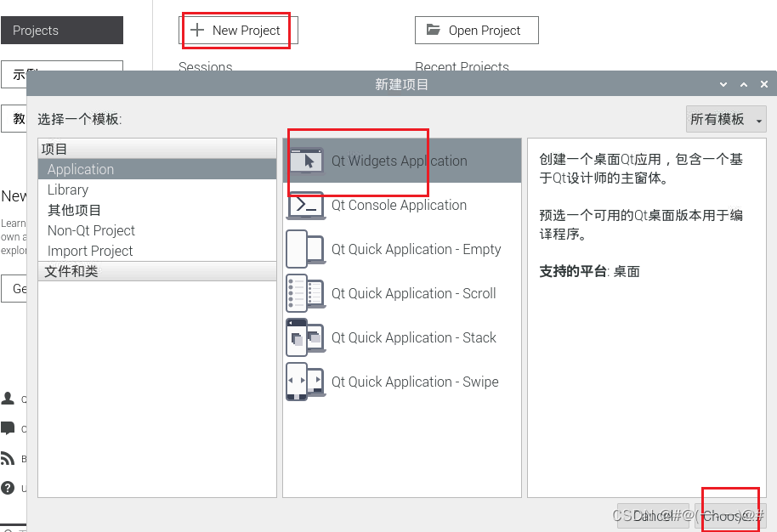
Task: Click the Qt Console Application icon
Action: pos(306,205)
